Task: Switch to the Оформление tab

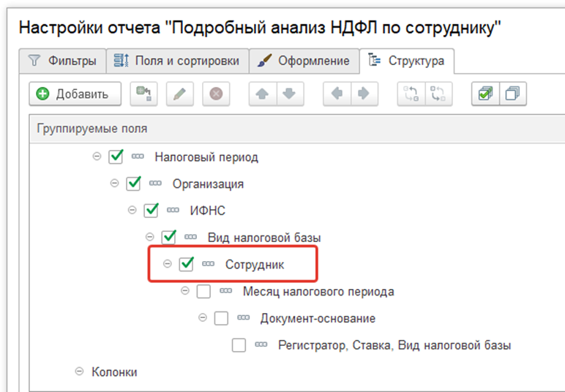Action: pos(304,61)
